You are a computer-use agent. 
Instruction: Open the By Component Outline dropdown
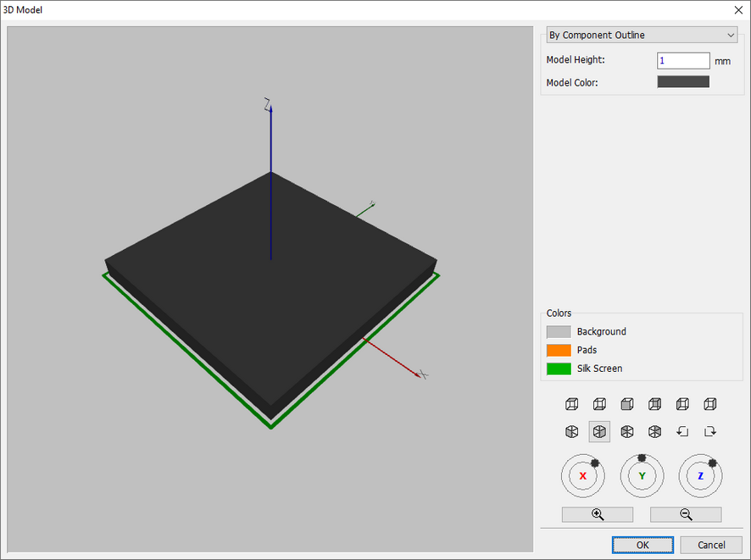pos(642,35)
